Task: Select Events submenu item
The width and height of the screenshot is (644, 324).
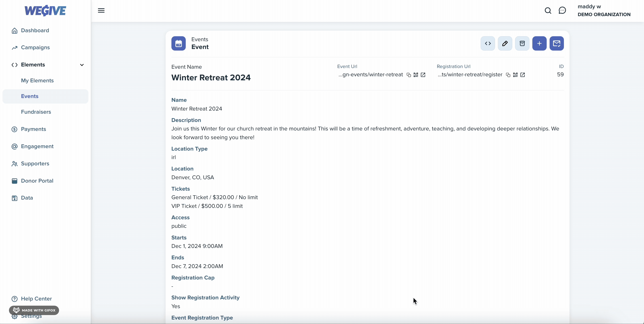Action: [x=45, y=96]
